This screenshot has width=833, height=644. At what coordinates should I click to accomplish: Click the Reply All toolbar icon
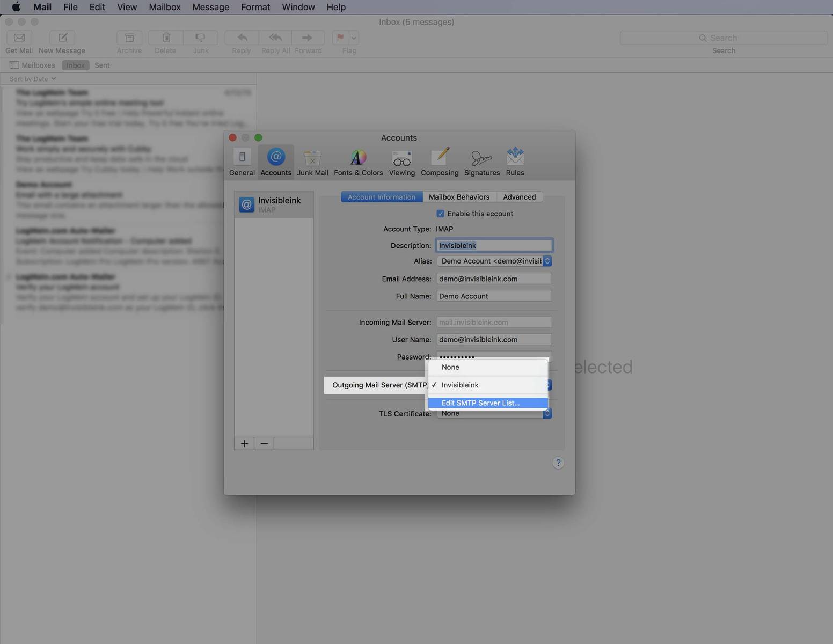point(275,38)
